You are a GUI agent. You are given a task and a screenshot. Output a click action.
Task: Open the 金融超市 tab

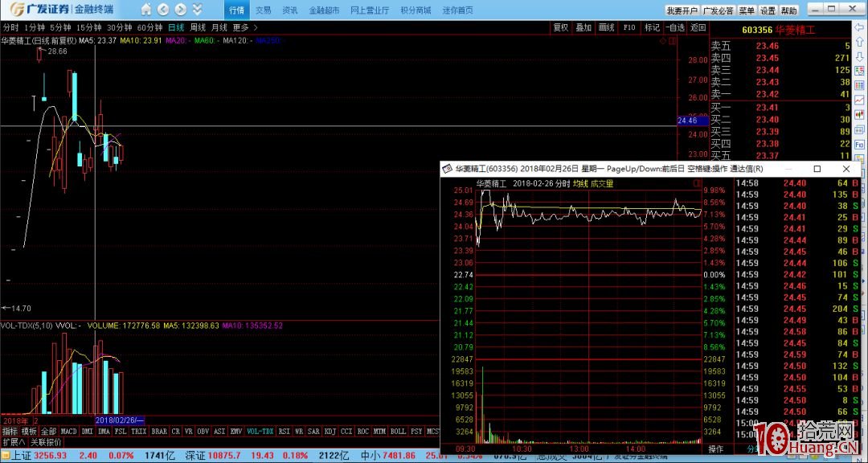325,10
